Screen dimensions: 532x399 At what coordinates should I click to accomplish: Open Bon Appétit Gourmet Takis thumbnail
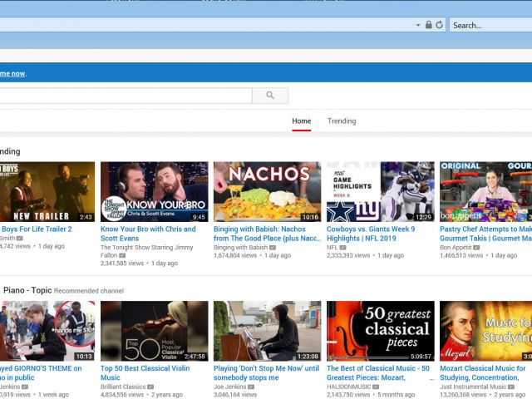[485, 192]
